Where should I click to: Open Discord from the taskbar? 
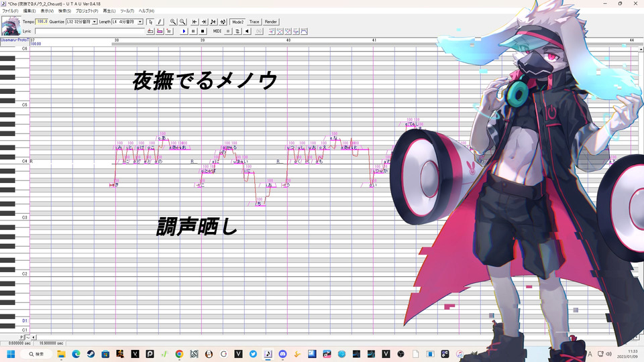pos(282,354)
